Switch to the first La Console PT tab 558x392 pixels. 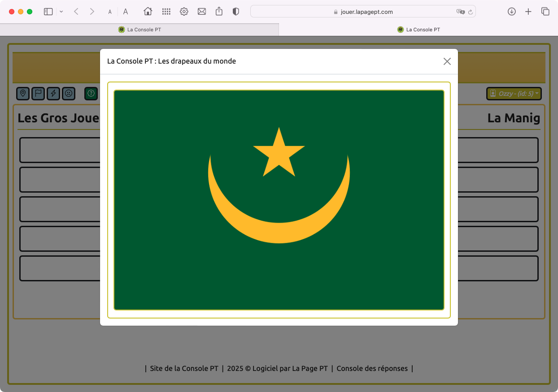[139, 30]
